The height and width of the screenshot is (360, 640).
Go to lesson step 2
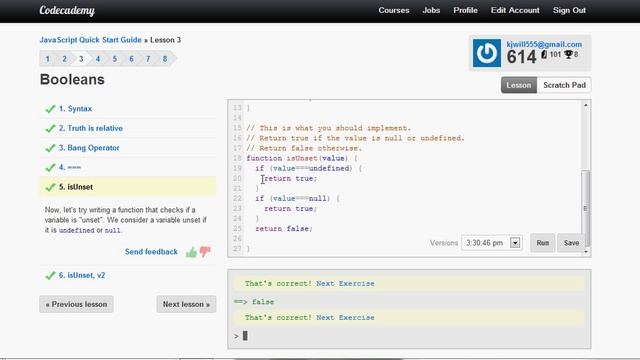pos(64,59)
